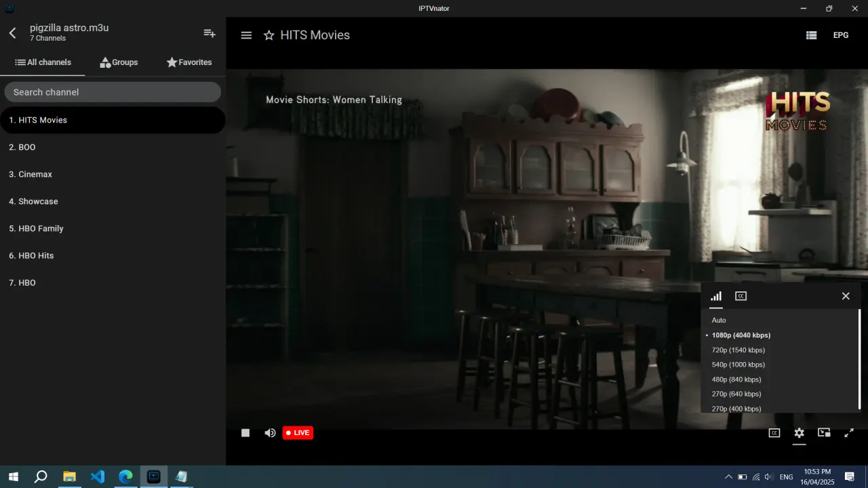The image size is (868, 488).
Task: Open Visual Studio Code from taskbar
Action: point(98,476)
